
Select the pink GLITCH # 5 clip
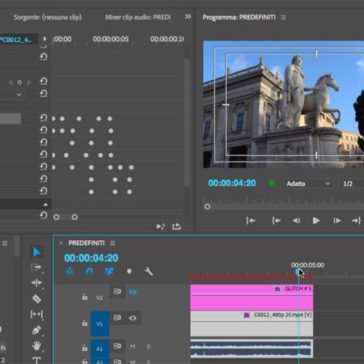(x=252, y=297)
